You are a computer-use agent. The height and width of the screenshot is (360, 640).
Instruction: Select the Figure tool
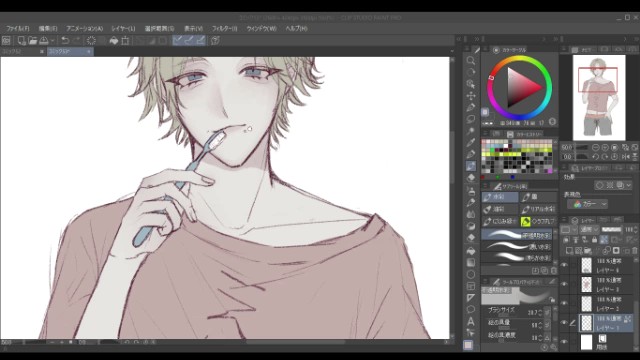471,274
